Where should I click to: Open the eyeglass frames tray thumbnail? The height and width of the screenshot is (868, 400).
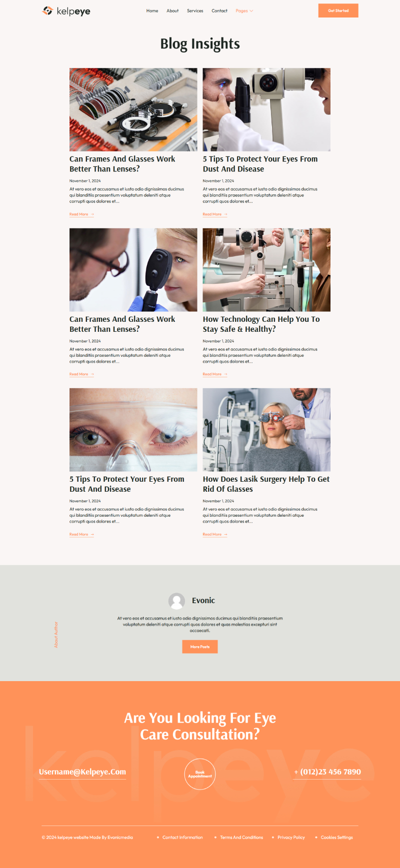click(133, 109)
